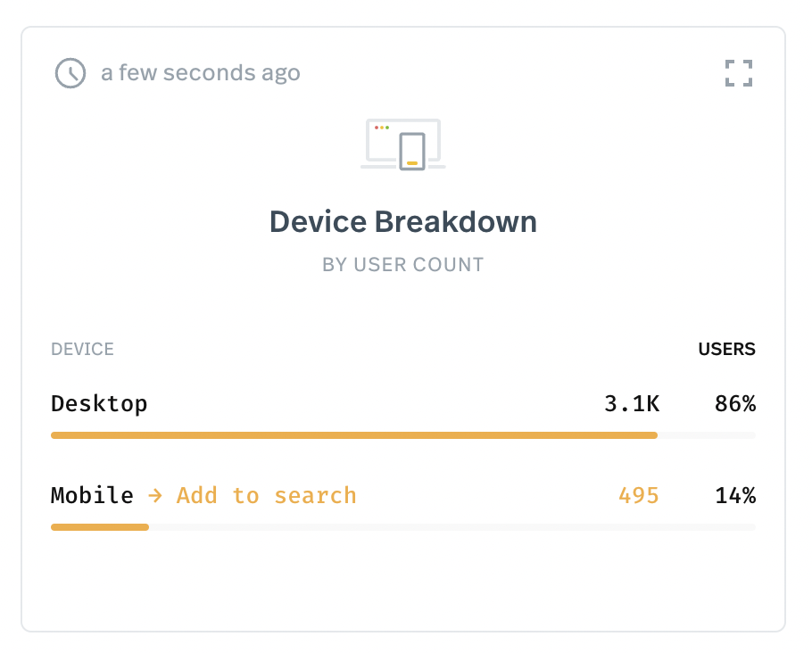Click the 86% Desktop percentage
812x653 pixels.
(x=735, y=404)
